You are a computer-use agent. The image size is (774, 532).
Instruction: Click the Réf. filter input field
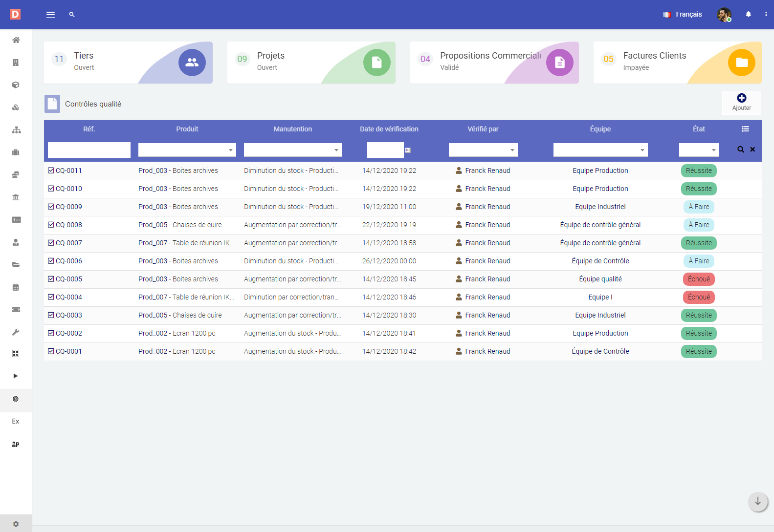pyautogui.click(x=89, y=150)
